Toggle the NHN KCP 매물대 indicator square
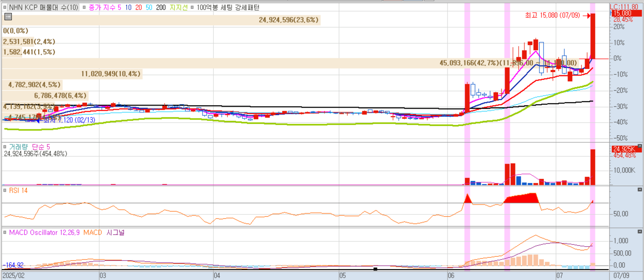The width and height of the screenshot is (644, 280). tap(5, 7)
